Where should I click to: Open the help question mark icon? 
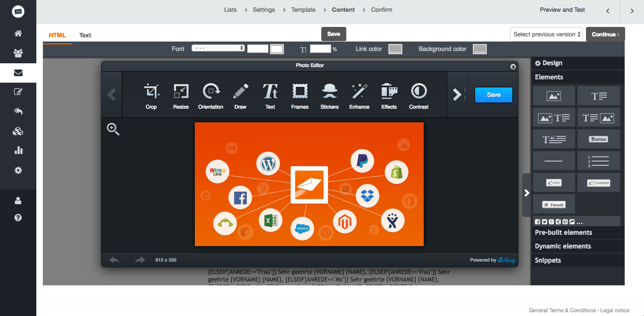18,218
